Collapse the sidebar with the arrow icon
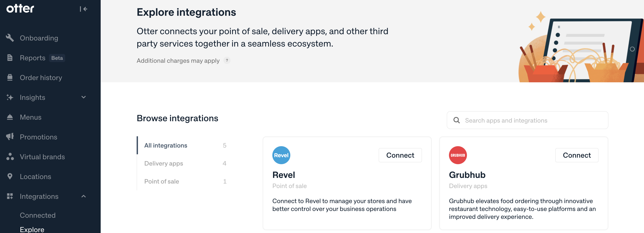 pos(84,9)
